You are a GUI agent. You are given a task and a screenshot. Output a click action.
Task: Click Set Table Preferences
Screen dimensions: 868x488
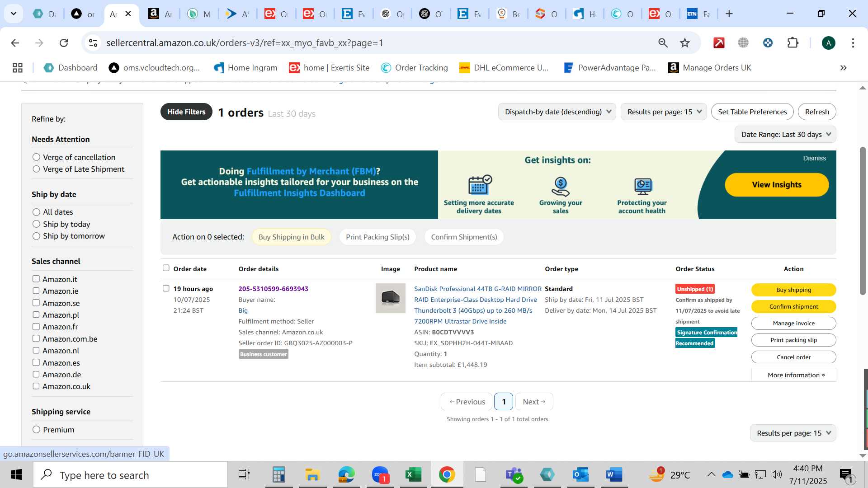[752, 112]
